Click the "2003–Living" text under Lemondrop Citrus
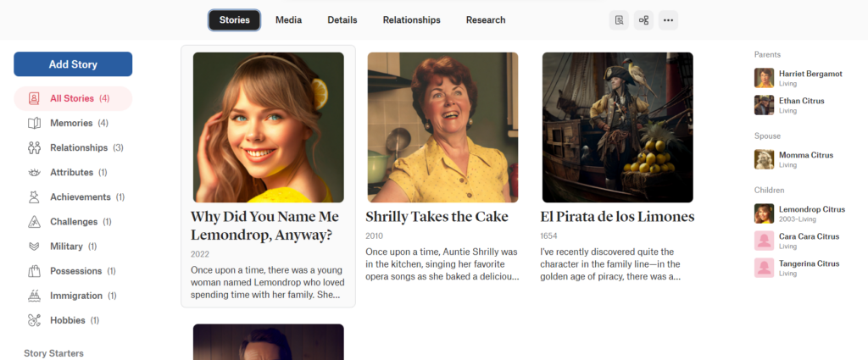Screen dimensions: 868x360 coord(796,219)
